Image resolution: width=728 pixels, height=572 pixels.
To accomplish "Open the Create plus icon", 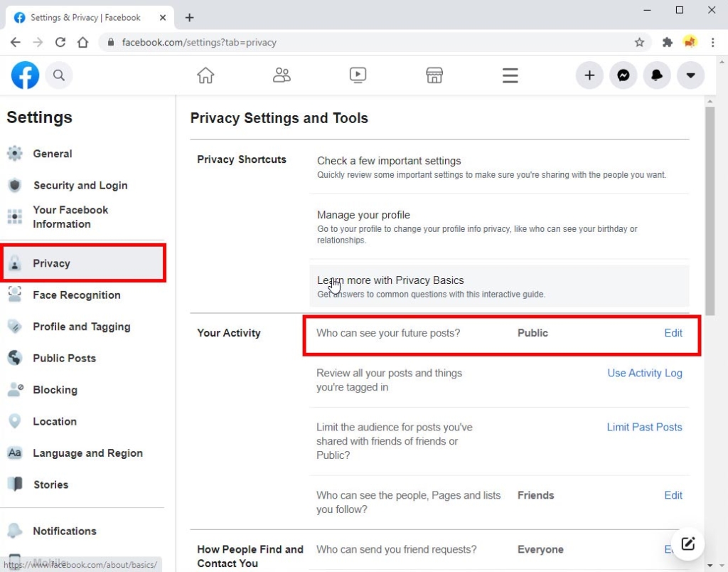I will tap(589, 75).
